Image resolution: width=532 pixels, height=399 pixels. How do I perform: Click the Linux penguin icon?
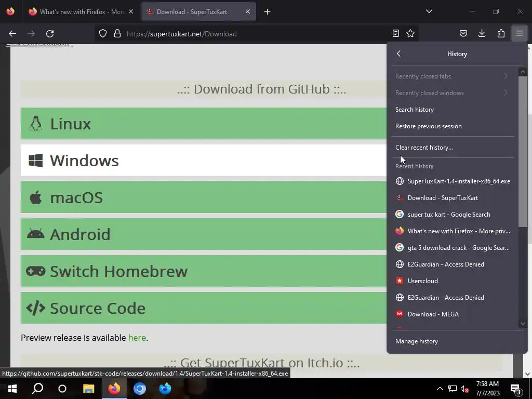36,124
